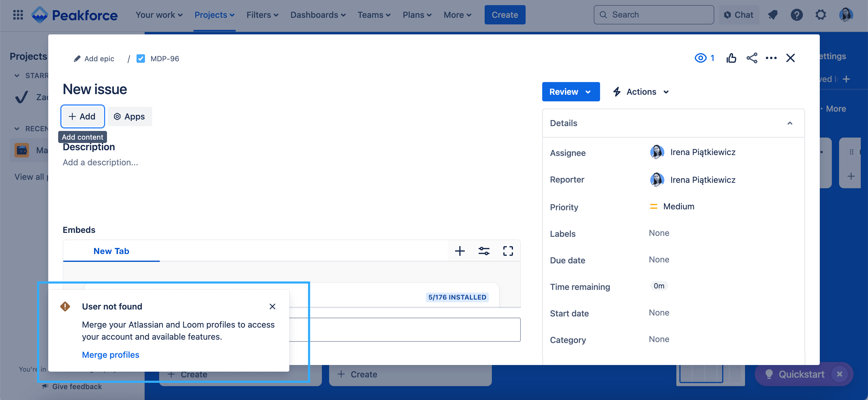Open the settings gear icon
Viewport: 868px width, 400px height.
(x=821, y=15)
